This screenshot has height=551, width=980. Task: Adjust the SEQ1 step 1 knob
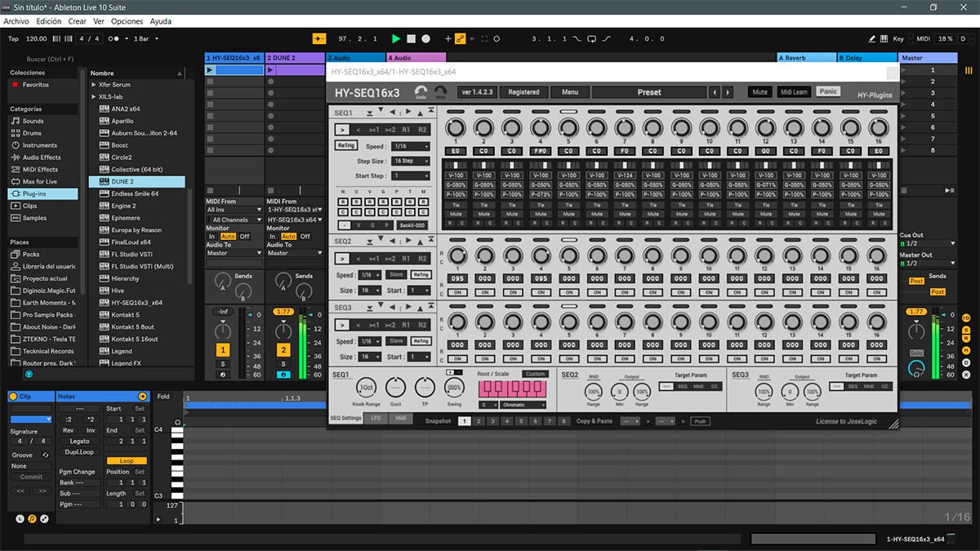tap(455, 128)
